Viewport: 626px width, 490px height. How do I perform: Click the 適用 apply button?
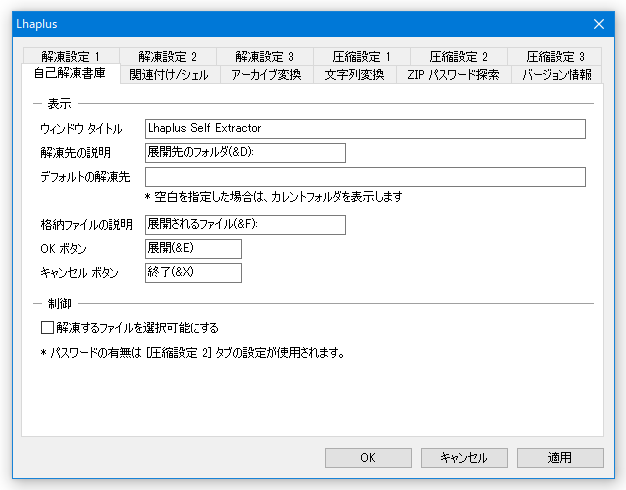point(560,458)
